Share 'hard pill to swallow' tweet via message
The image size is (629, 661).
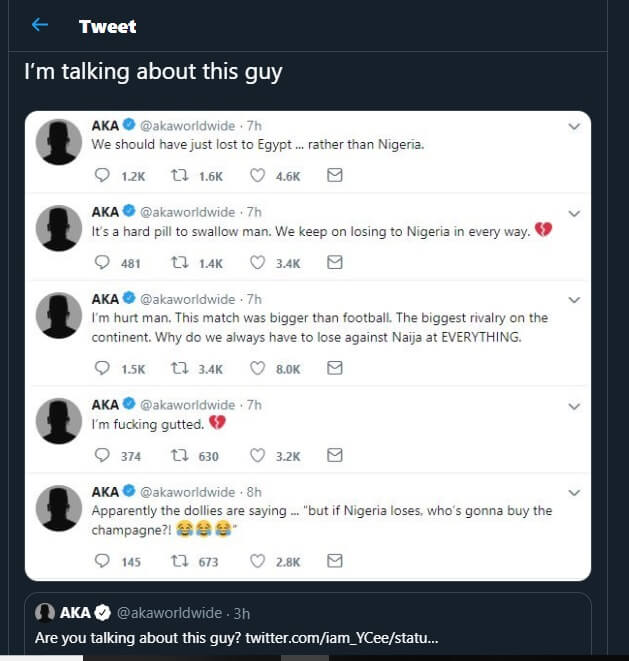335,263
